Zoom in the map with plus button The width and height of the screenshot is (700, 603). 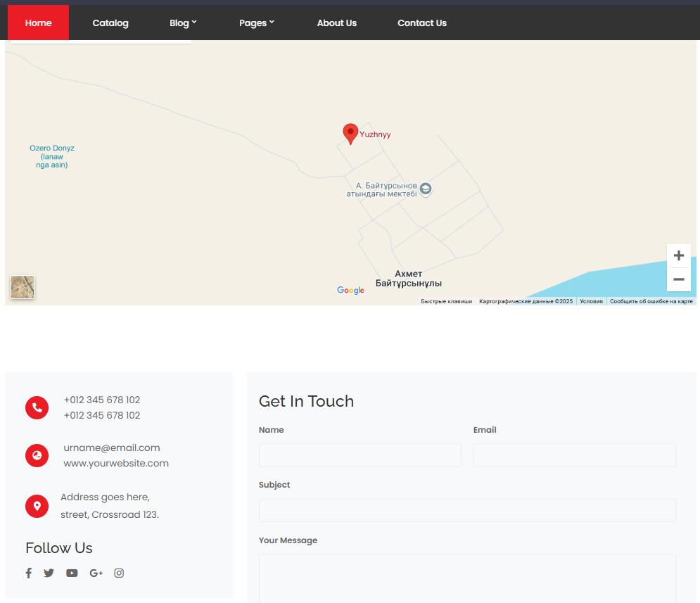pos(678,255)
